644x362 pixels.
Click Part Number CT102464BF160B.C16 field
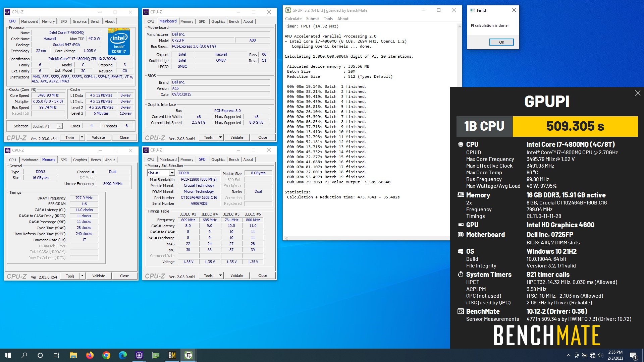[x=199, y=197]
